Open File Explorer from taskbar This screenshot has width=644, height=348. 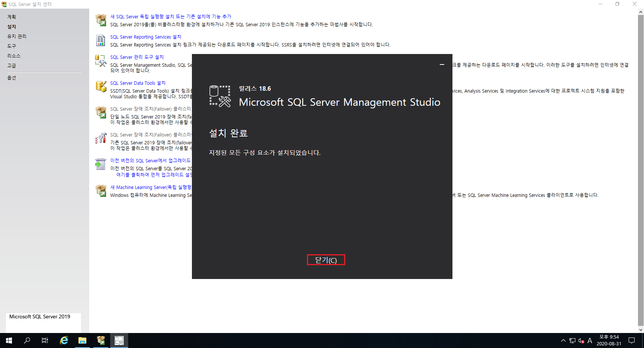pyautogui.click(x=82, y=340)
